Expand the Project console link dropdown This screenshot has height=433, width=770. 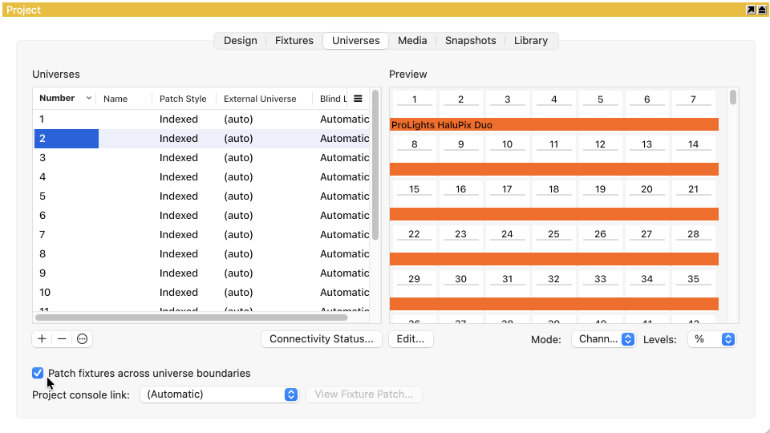click(220, 394)
